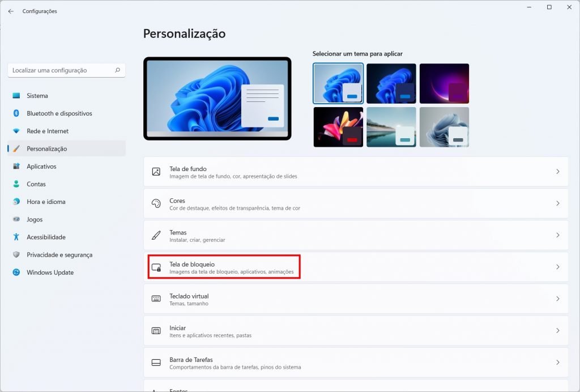Click the Bluetooth e dispositivos icon
The image size is (580, 392).
point(16,113)
